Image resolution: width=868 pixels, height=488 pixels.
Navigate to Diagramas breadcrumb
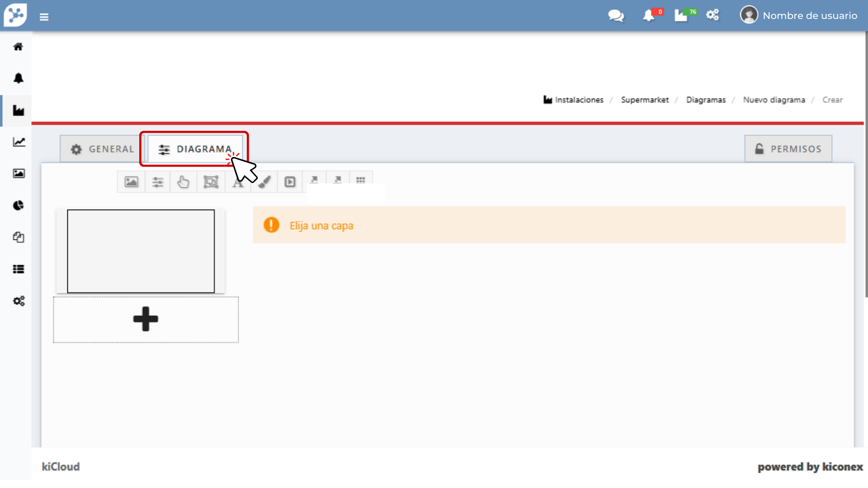pos(706,100)
